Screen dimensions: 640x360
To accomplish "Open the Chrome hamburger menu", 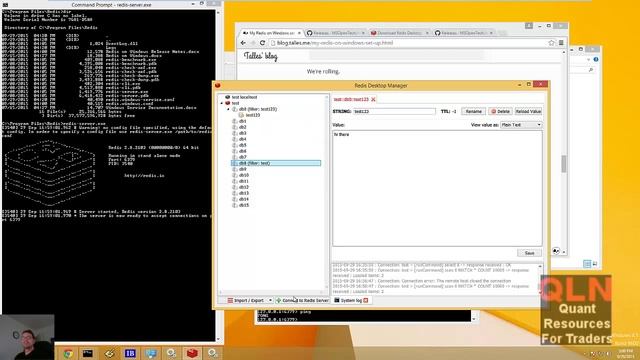I will point(561,43).
